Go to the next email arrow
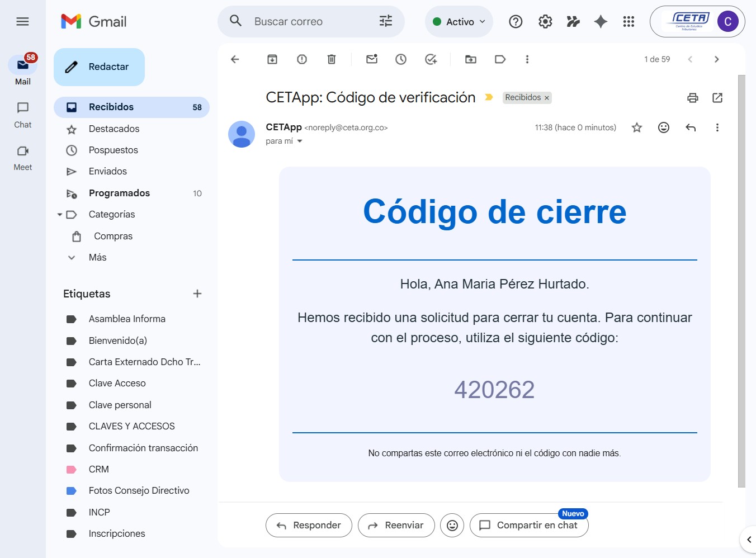 [x=716, y=59]
